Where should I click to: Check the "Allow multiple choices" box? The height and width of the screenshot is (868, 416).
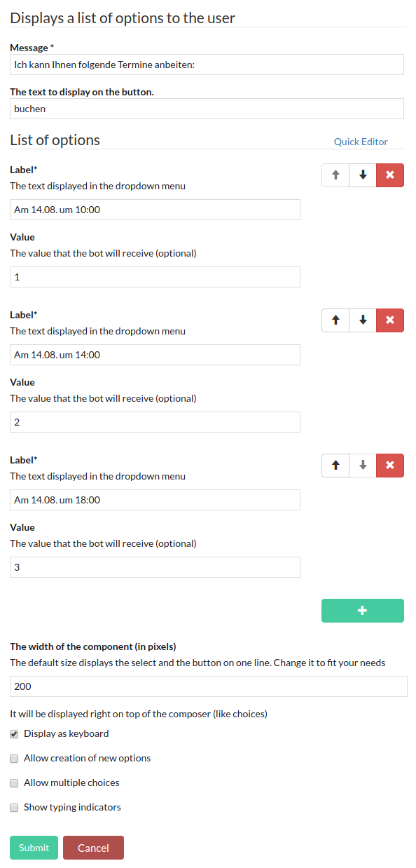click(x=14, y=782)
